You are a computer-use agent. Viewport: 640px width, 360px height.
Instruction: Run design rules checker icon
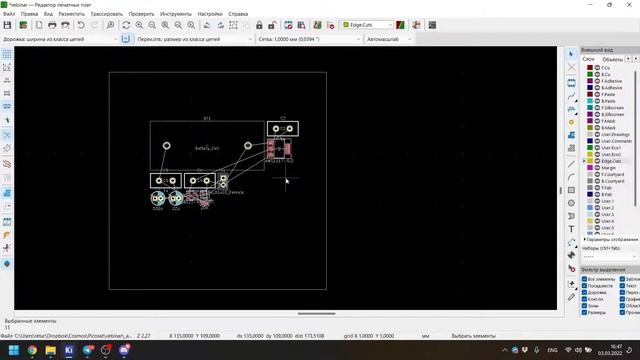331,25
